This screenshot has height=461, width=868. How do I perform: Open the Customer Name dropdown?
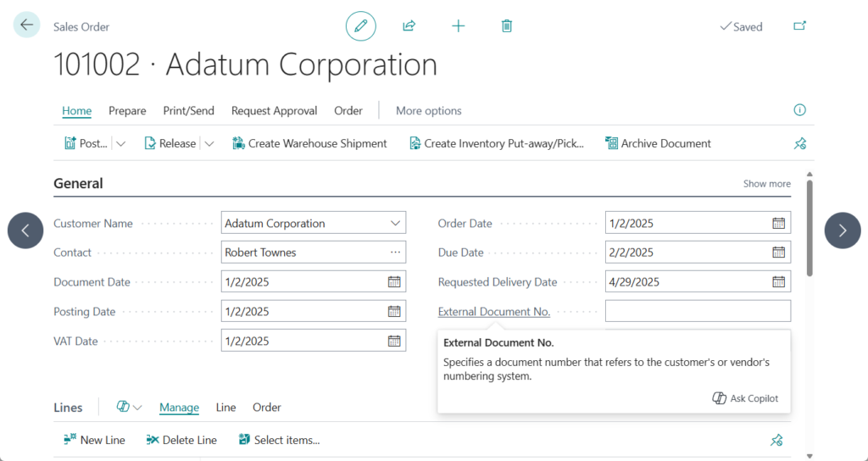click(x=395, y=224)
